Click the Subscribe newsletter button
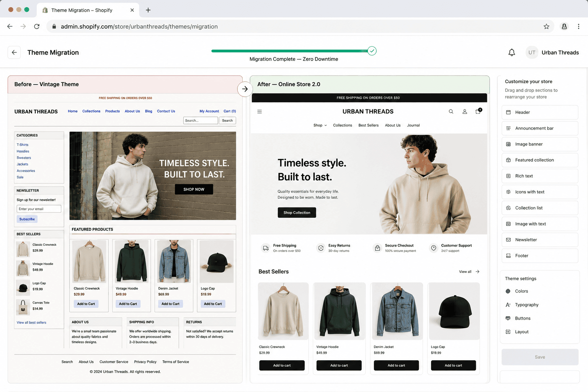 [27, 219]
